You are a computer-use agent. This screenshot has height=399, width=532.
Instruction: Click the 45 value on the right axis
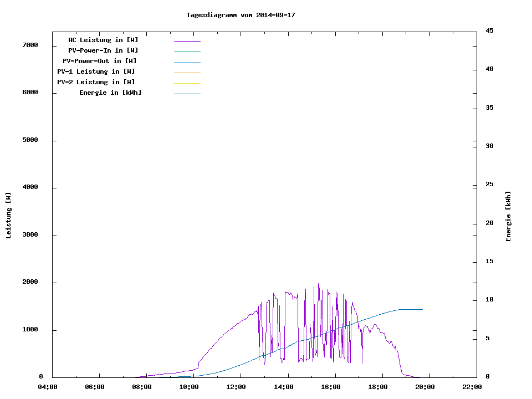[x=490, y=30]
